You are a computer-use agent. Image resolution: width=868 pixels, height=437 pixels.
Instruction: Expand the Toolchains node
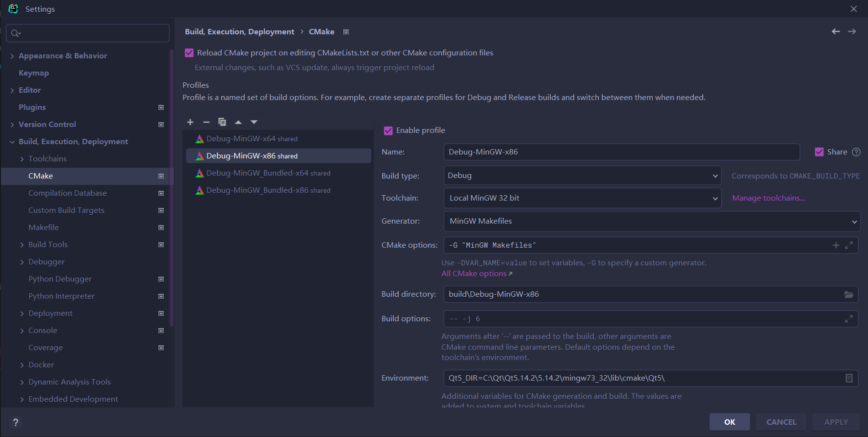[x=22, y=159]
